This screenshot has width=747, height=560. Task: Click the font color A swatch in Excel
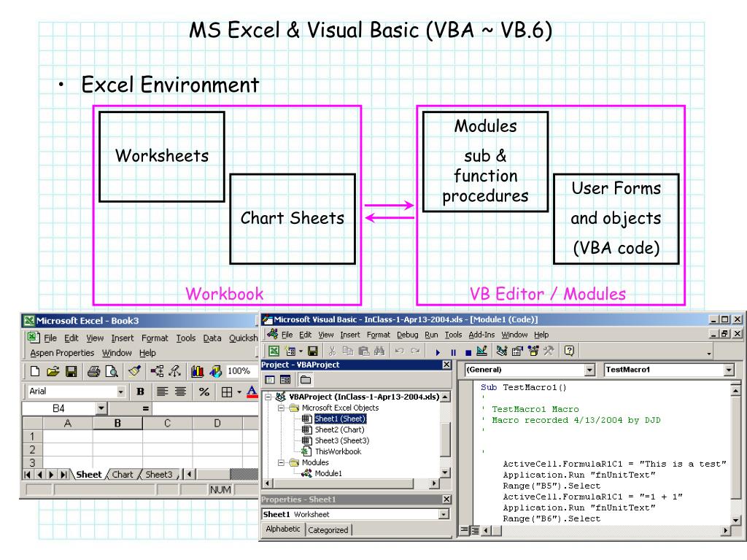coord(252,392)
